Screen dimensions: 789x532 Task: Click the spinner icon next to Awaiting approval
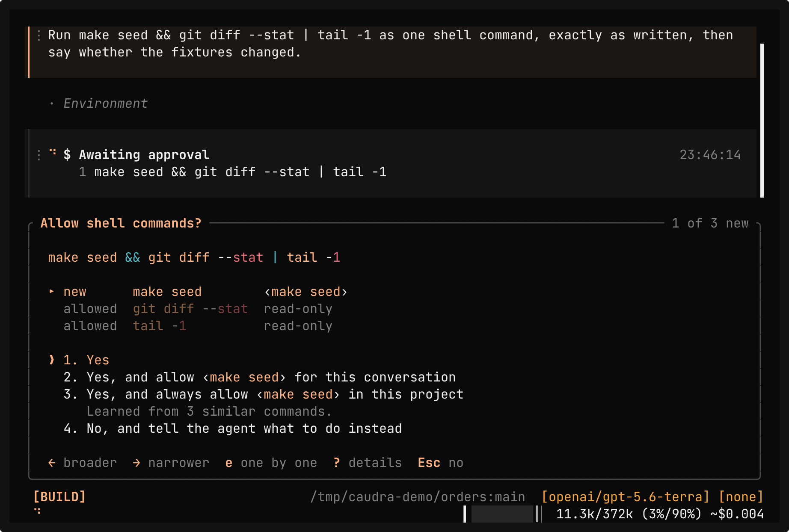[x=53, y=152]
